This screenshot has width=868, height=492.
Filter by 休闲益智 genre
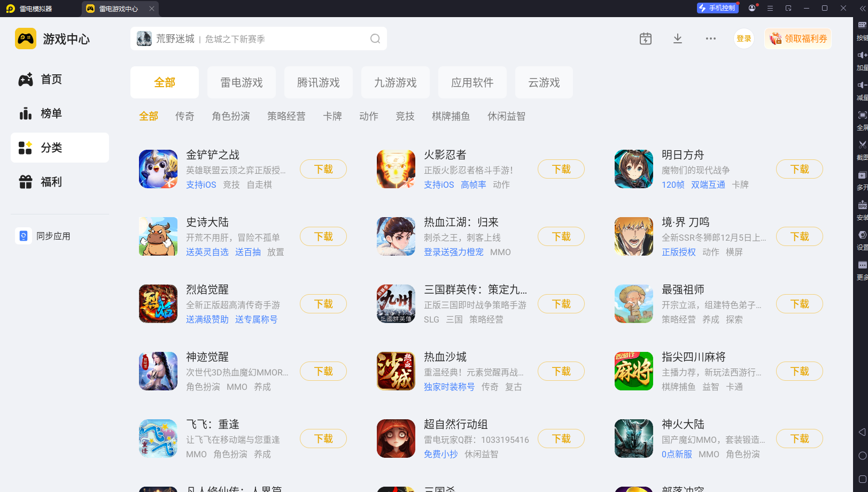point(507,116)
